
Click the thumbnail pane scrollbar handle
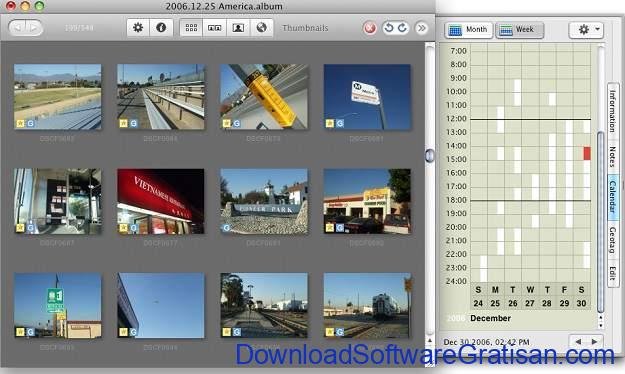click(429, 155)
